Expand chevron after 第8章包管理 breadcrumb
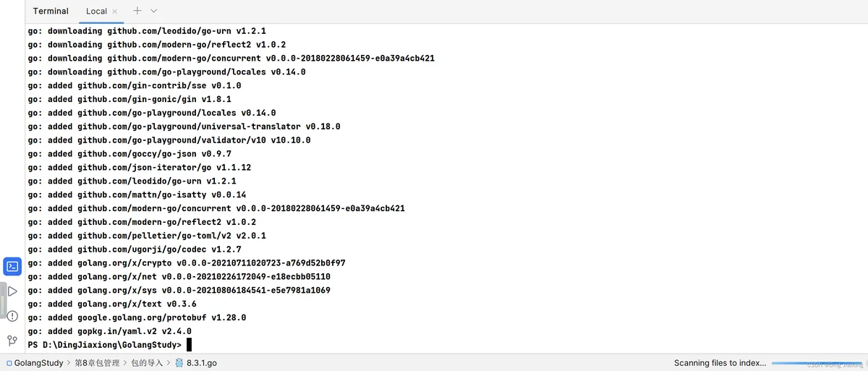Viewport: 868px width, 371px height. tap(124, 363)
